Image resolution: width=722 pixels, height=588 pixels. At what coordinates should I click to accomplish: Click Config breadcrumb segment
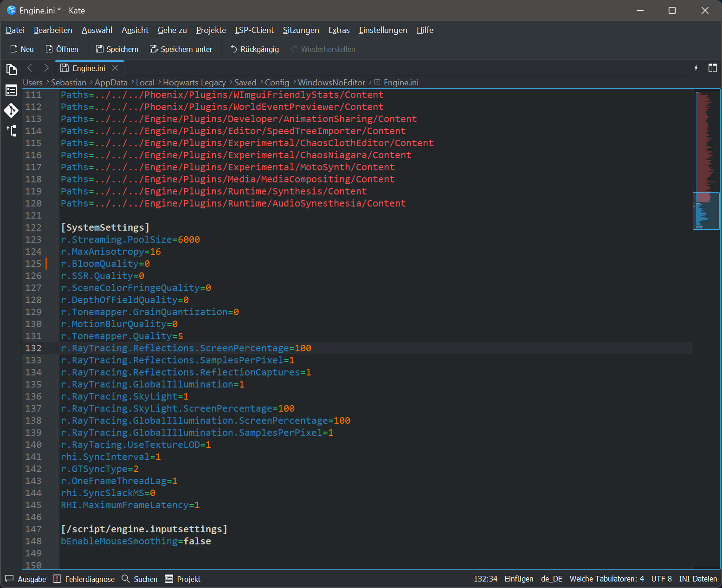277,83
